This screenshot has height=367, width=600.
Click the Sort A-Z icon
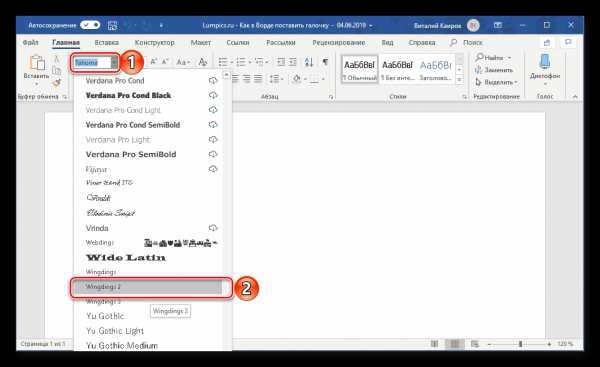(x=308, y=62)
